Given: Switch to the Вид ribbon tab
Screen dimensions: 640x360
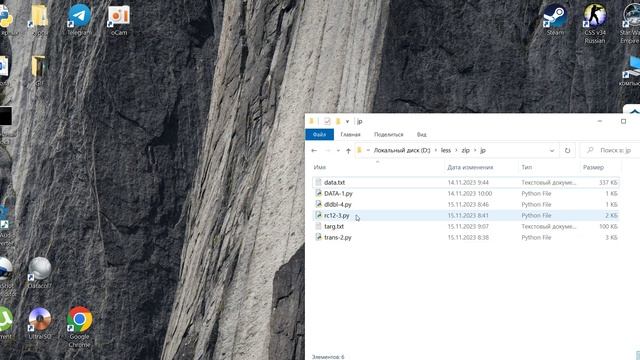Looking at the screenshot, I should [x=422, y=134].
